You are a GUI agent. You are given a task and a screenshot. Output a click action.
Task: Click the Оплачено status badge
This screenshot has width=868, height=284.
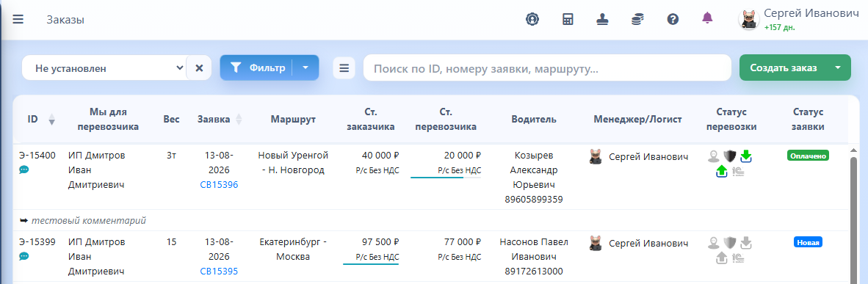(809, 156)
